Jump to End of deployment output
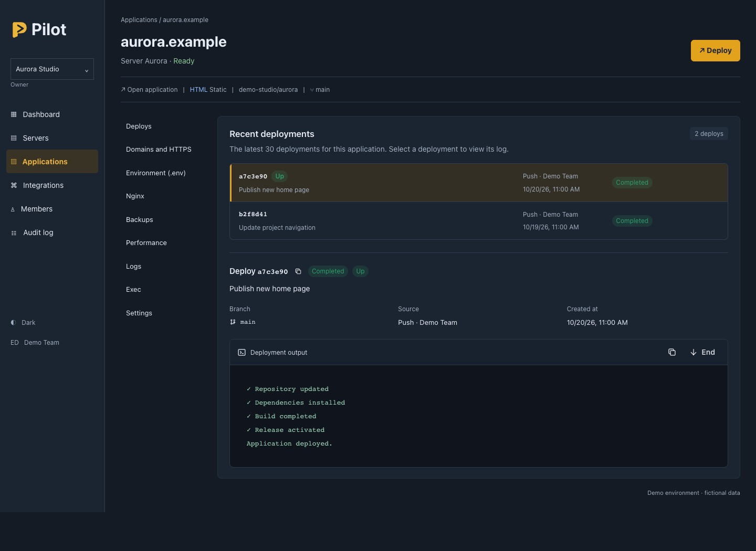The width and height of the screenshot is (756, 551). point(702,352)
